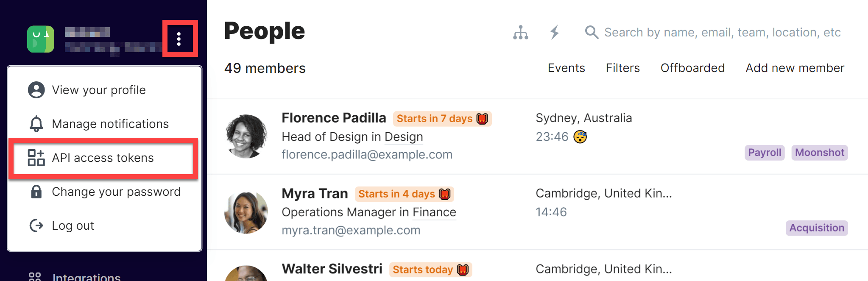The width and height of the screenshot is (868, 281).
Task: Open the three-dot account menu
Action: [179, 39]
